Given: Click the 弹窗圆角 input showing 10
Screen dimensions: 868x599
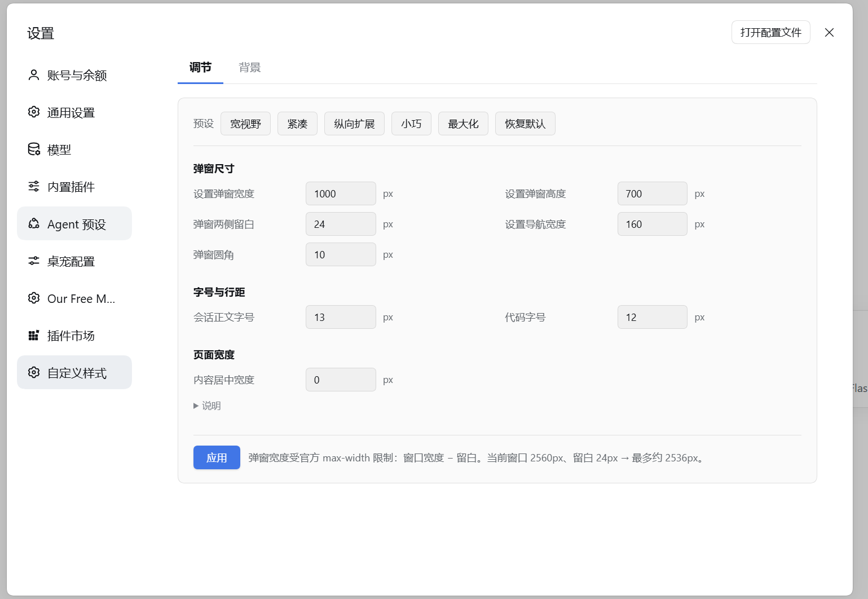Looking at the screenshot, I should pyautogui.click(x=341, y=254).
